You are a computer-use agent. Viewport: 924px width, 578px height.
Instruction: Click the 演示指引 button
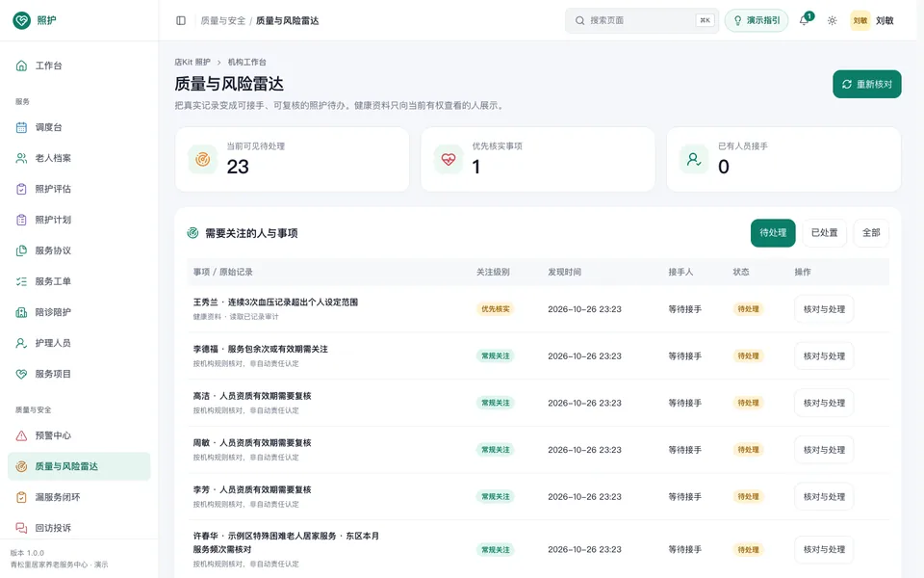point(757,20)
